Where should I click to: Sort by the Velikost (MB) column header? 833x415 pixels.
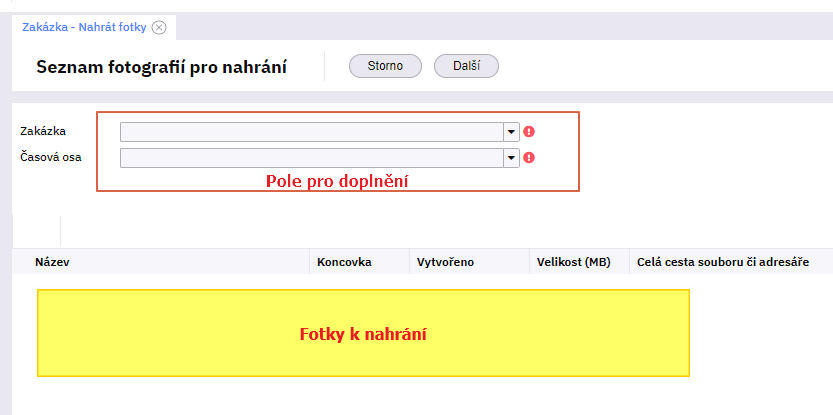pos(573,262)
